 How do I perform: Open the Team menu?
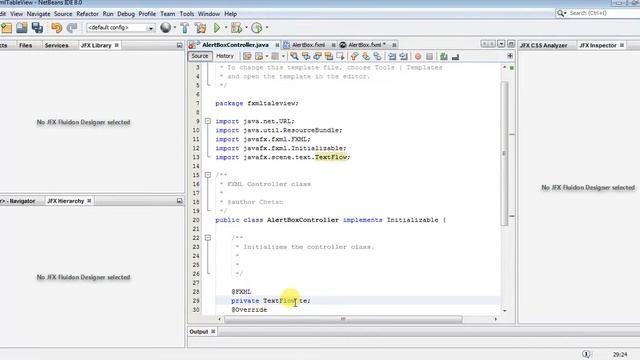(x=167, y=14)
